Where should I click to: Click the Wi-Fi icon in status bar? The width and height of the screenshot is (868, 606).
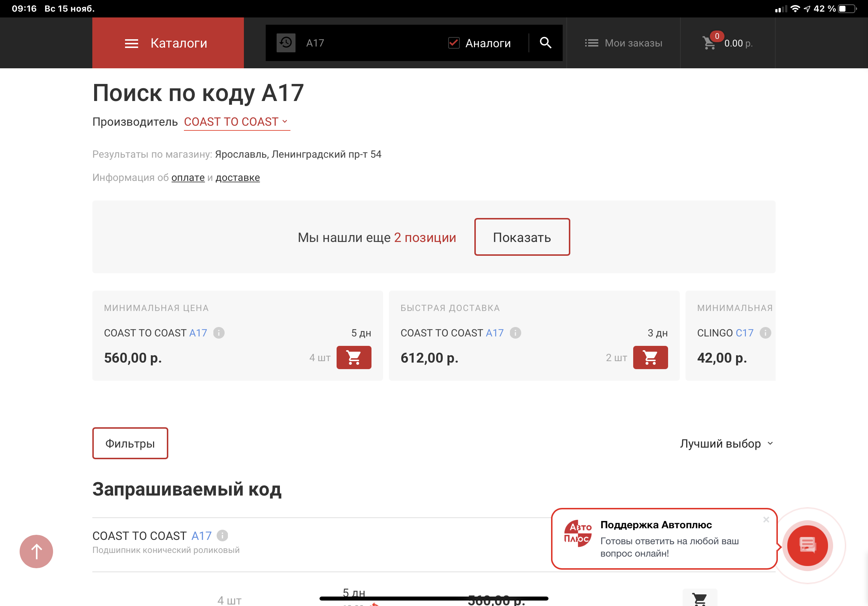795,9
